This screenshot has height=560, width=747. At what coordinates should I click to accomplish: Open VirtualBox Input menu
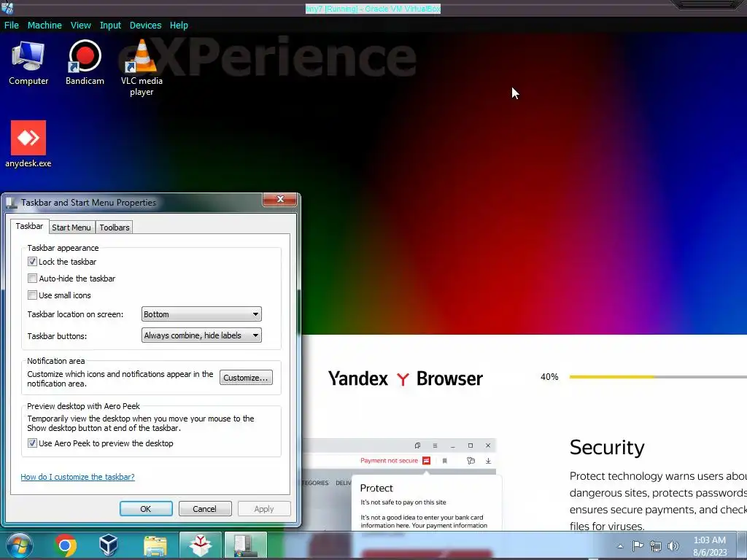tap(110, 26)
